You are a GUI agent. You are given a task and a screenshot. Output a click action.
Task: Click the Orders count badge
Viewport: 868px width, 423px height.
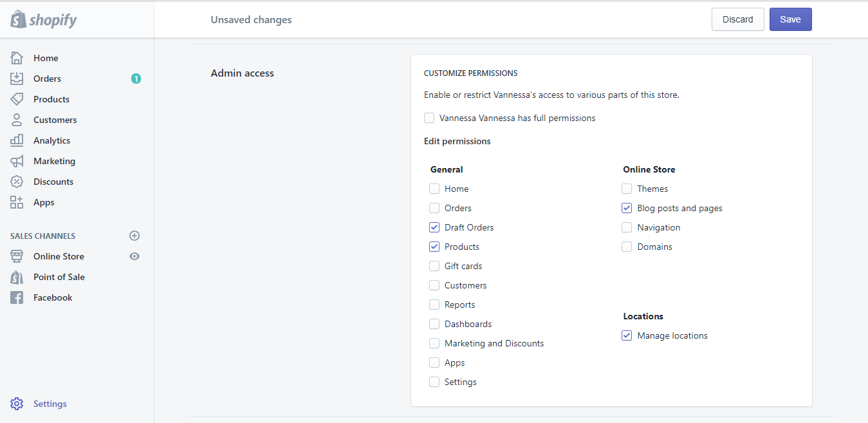click(136, 79)
